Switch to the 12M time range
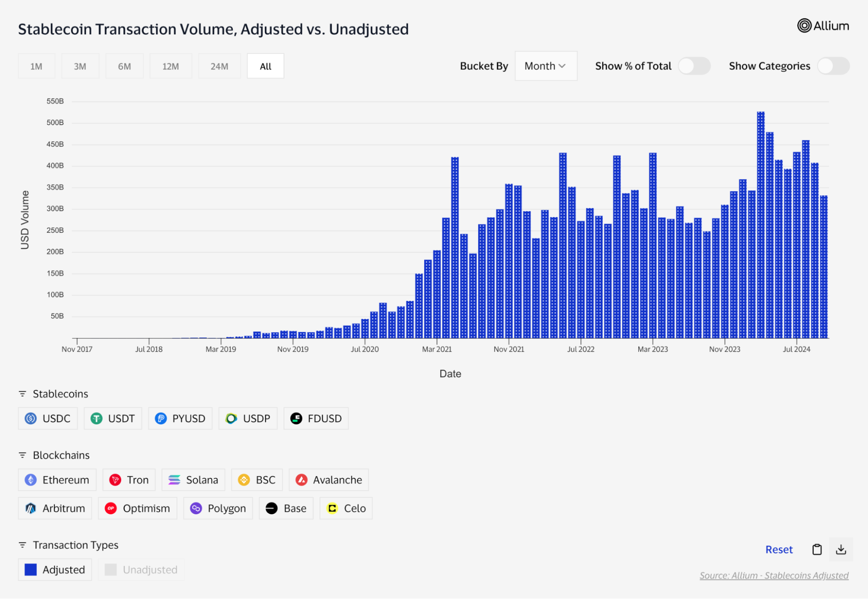Viewport: 868px width, 599px height. [171, 66]
